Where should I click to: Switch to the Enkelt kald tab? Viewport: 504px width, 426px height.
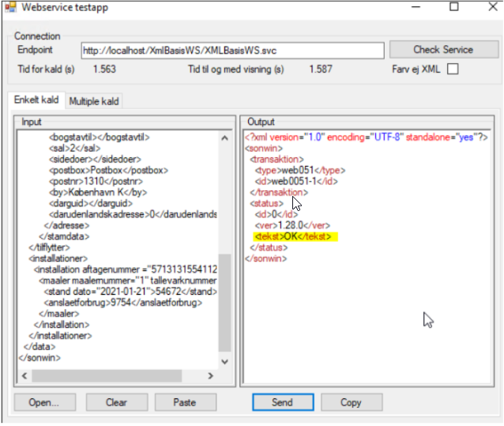(36, 100)
